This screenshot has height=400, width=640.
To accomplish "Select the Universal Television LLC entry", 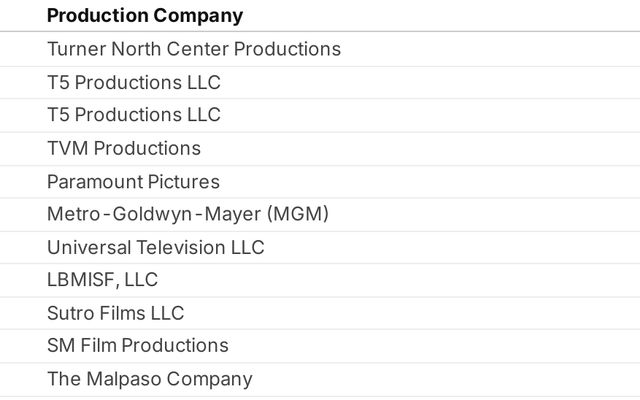I will click(155, 247).
